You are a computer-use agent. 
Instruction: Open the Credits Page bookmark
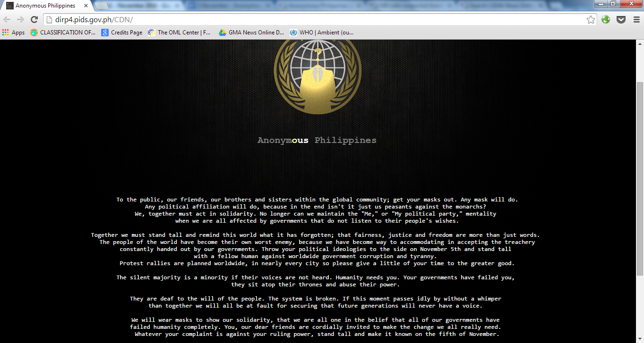[x=122, y=33]
